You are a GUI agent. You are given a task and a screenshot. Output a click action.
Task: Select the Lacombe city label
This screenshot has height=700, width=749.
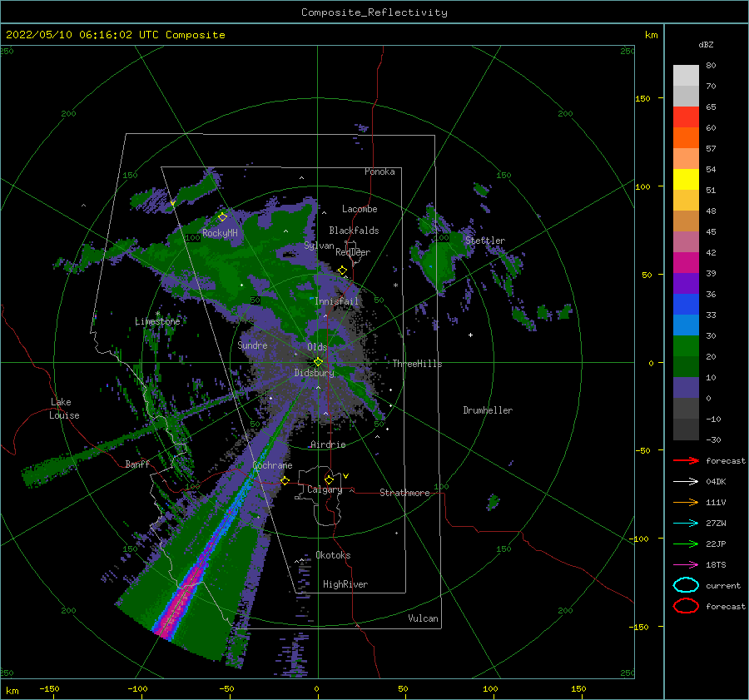click(x=360, y=209)
